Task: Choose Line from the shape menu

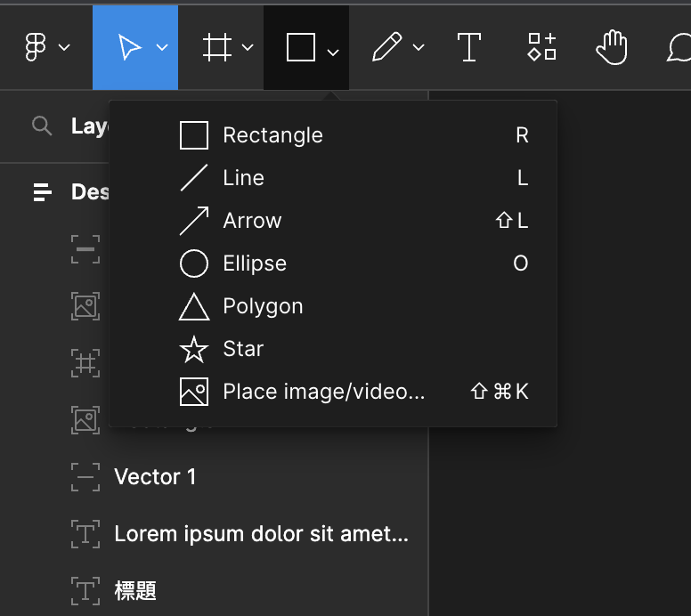Action: pos(243,178)
